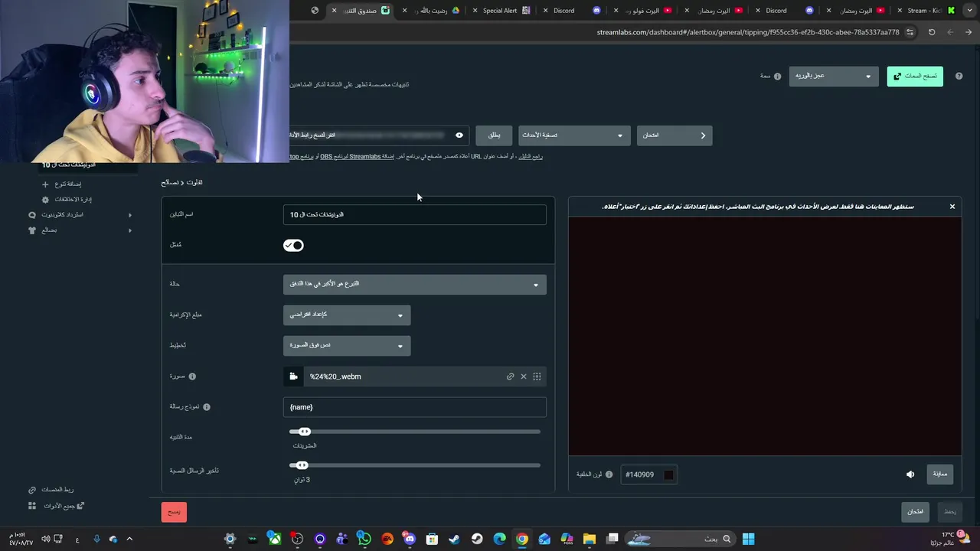Screen dimensions: 980x551
Task: Click the info icon beside message template label
Action: (207, 407)
